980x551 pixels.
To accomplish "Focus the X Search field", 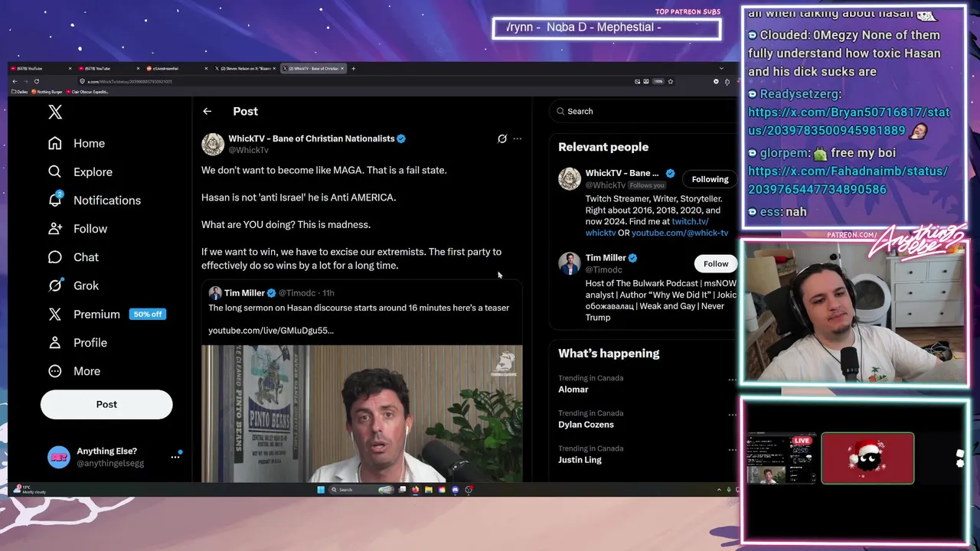I will pyautogui.click(x=643, y=112).
